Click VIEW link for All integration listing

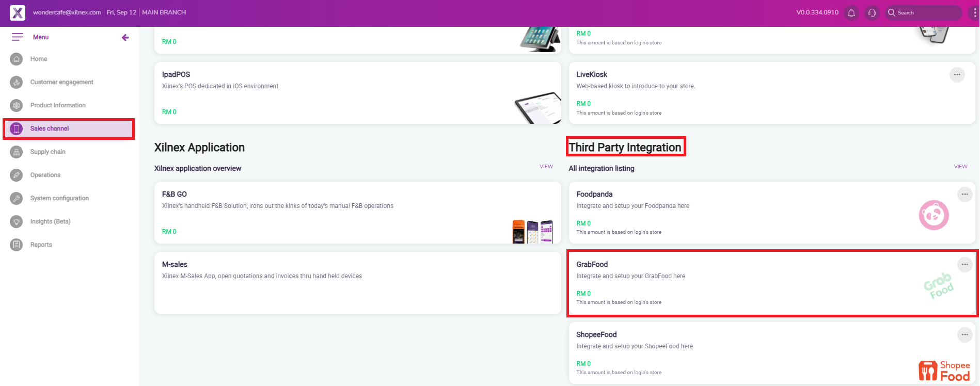(960, 167)
